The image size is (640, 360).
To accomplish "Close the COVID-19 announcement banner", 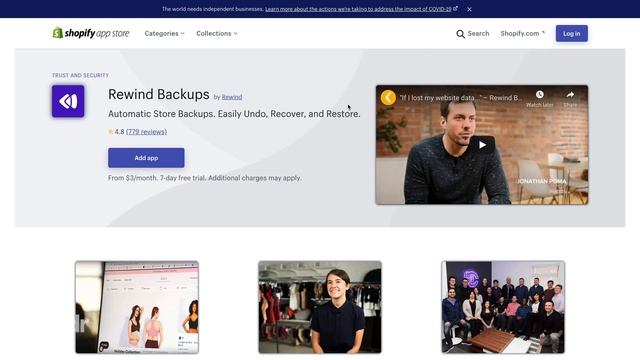I will click(469, 9).
